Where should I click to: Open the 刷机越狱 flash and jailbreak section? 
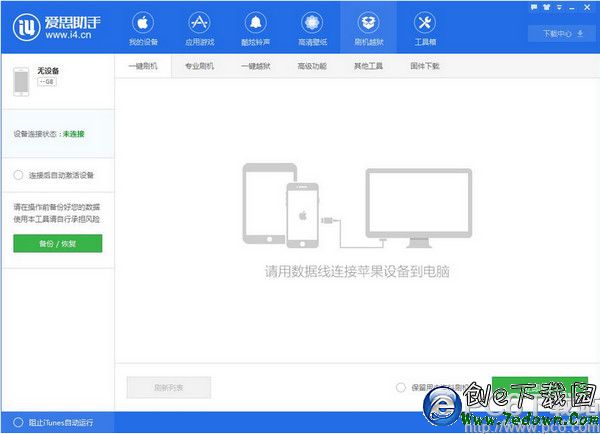pyautogui.click(x=368, y=29)
